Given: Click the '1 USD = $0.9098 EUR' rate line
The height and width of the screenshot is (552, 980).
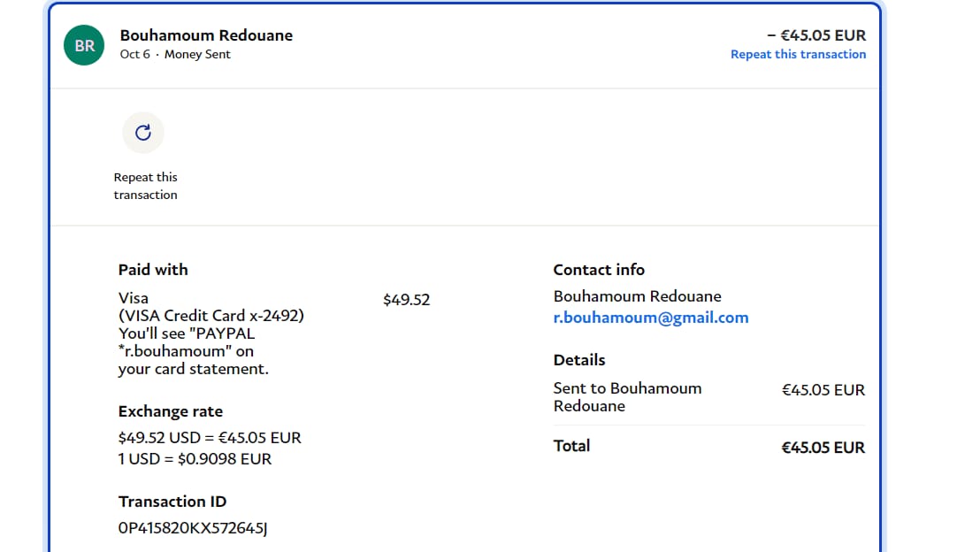Looking at the screenshot, I should 195,459.
